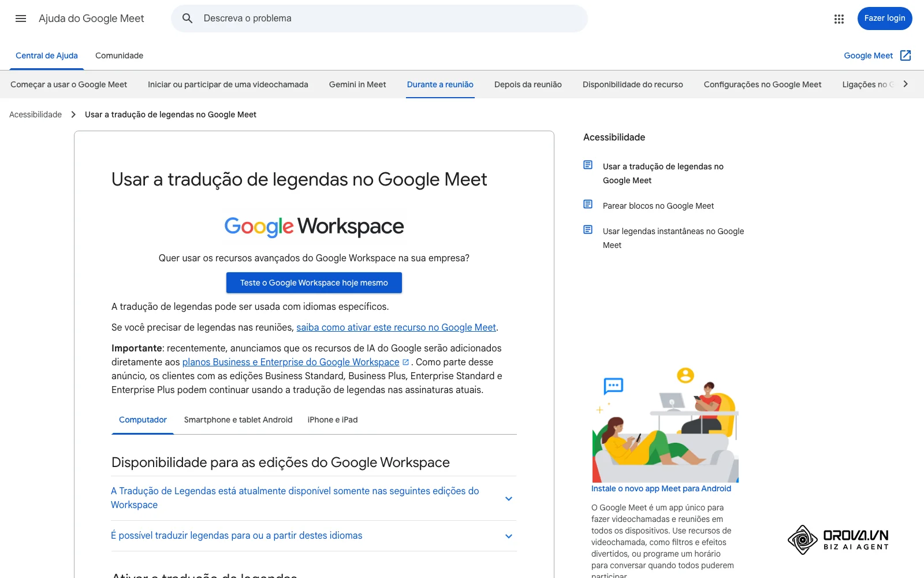This screenshot has height=578, width=924.
Task: Click 'Teste o Google Workspace hoje mesmo'
Action: pos(314,283)
